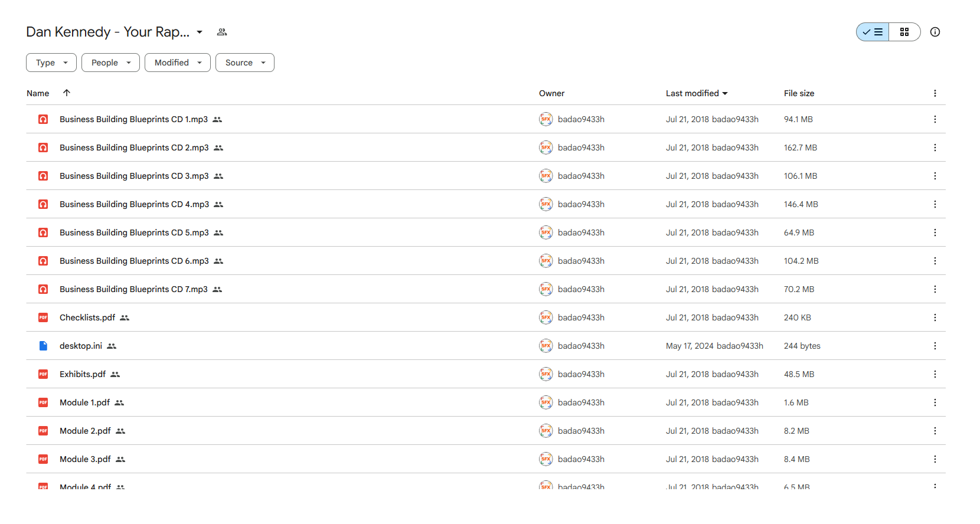
Task: Switch to grid layout view
Action: [x=904, y=32]
